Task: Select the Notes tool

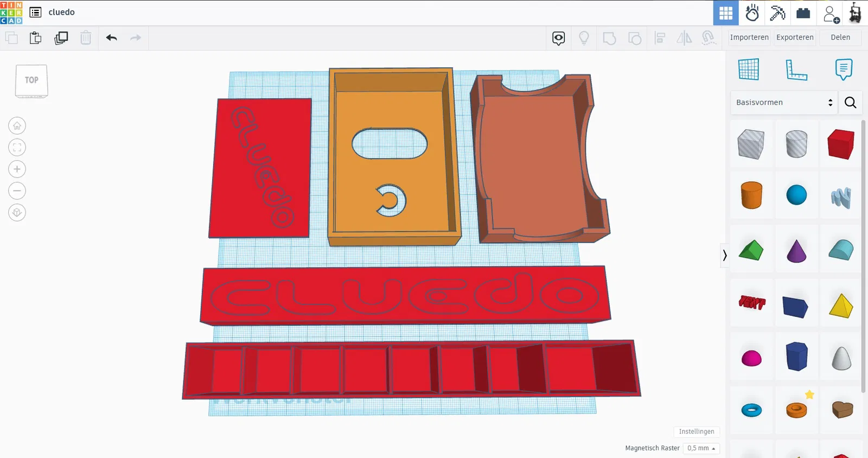Action: coord(844,69)
